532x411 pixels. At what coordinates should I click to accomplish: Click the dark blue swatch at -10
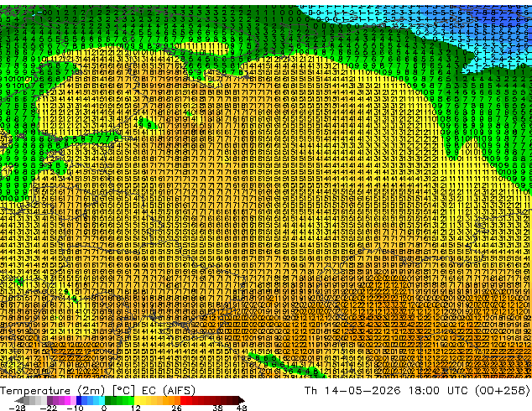79,400
